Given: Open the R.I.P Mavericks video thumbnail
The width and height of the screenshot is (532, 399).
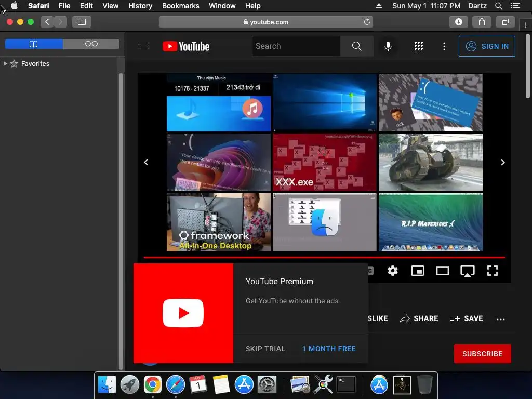Looking at the screenshot, I should pyautogui.click(x=431, y=222).
